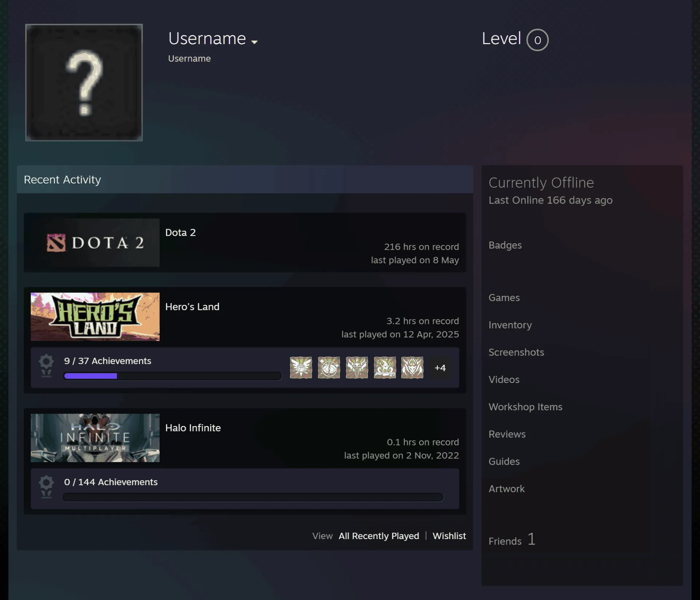
Task: Click '216 hrs on record' text
Action: point(421,247)
